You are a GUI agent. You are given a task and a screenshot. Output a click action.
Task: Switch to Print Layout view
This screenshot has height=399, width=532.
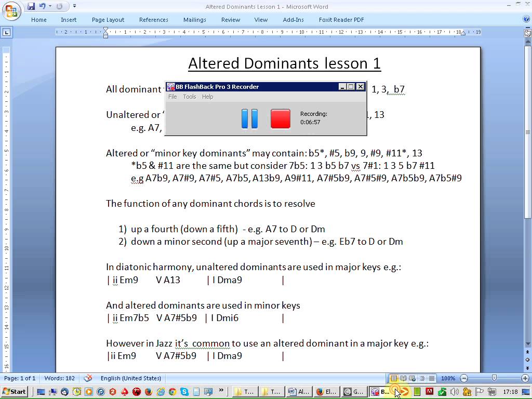[x=394, y=378]
